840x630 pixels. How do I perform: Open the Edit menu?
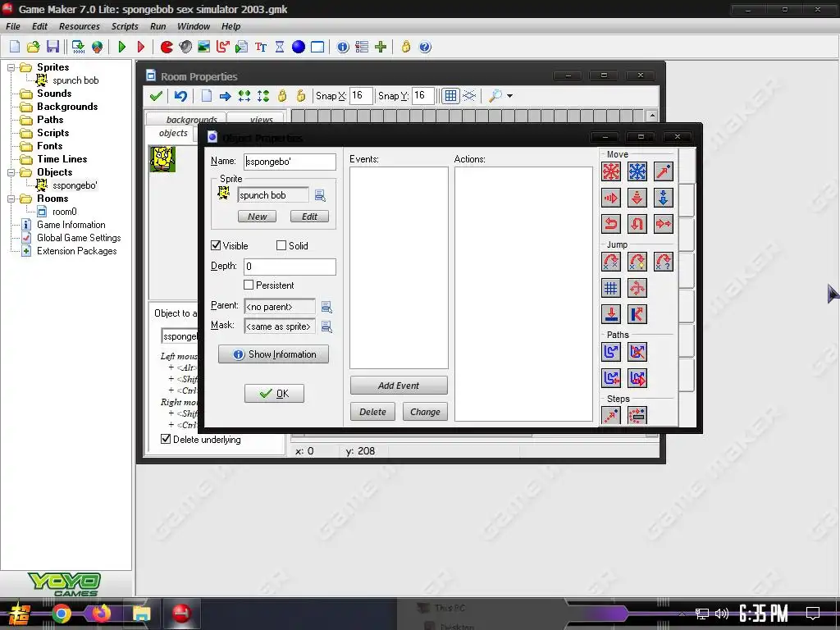point(39,26)
